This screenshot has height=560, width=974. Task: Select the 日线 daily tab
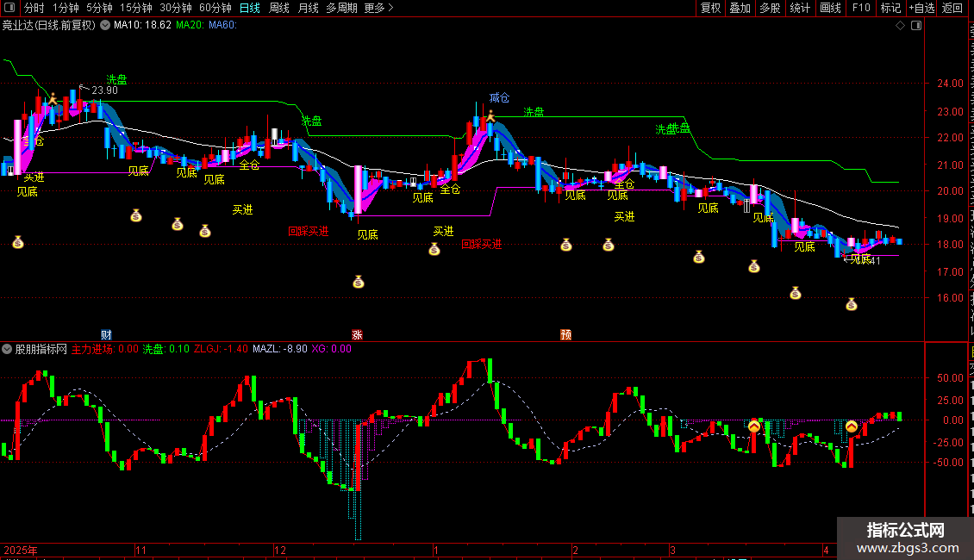[250, 8]
